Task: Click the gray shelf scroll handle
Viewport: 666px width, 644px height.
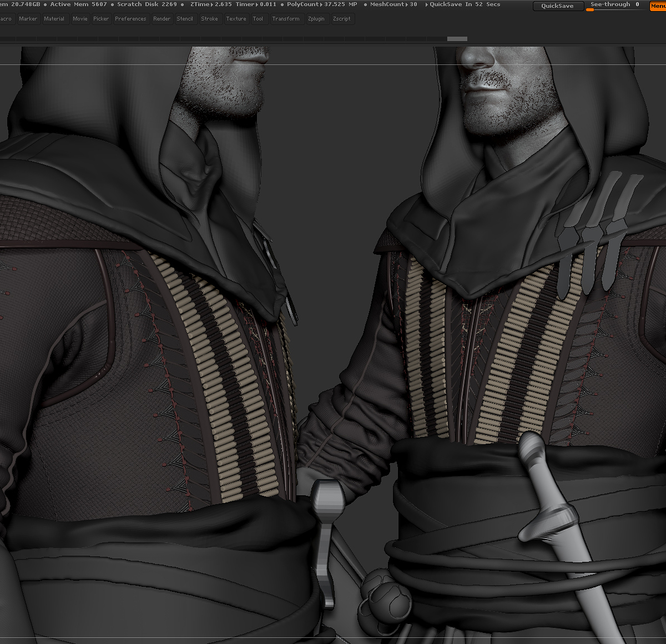Action: coord(457,39)
